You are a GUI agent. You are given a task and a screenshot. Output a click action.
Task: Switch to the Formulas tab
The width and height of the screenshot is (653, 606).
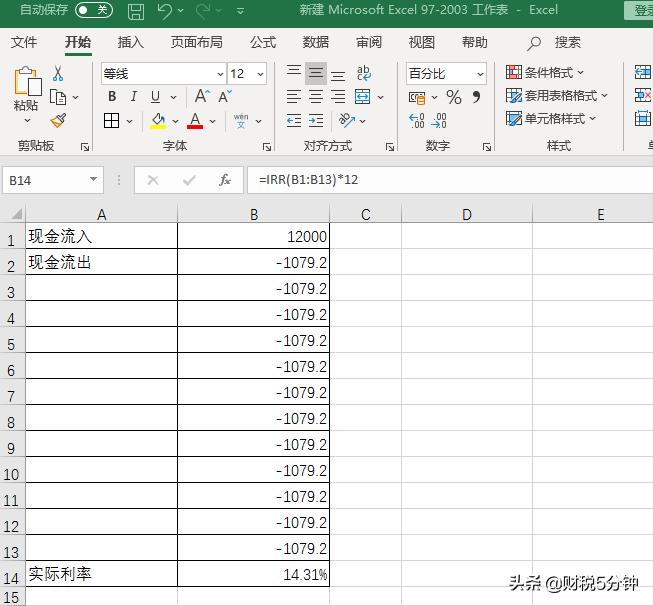tap(263, 42)
